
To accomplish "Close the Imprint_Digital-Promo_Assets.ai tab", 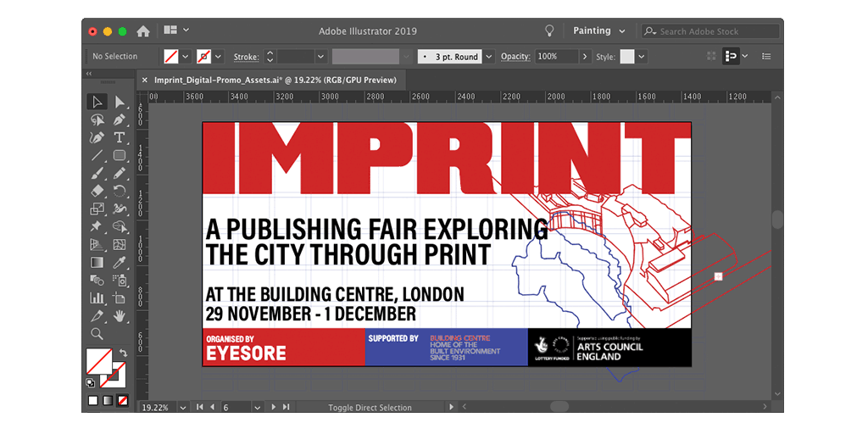I will tap(145, 81).
